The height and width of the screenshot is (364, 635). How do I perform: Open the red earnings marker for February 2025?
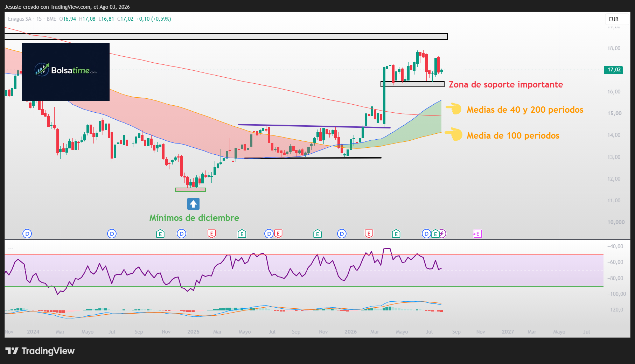click(211, 234)
